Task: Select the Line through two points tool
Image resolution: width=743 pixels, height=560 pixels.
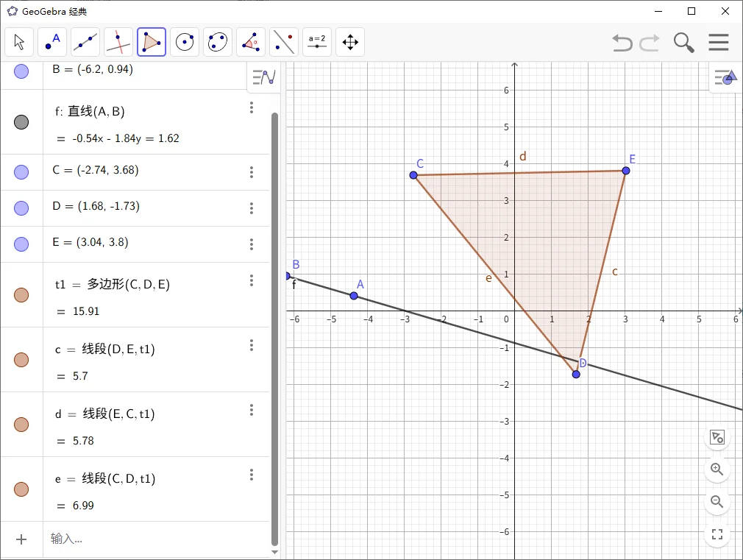Action: click(85, 42)
